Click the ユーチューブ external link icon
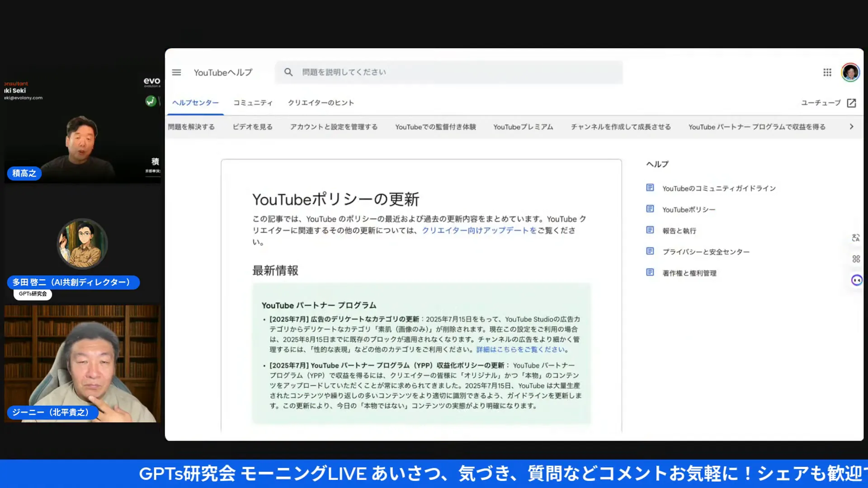This screenshot has height=488, width=868. tap(851, 103)
